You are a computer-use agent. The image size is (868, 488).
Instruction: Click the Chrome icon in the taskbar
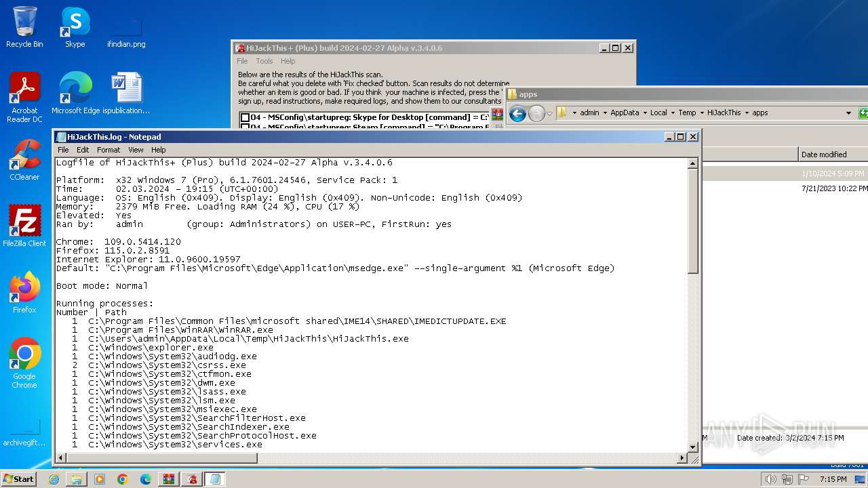pos(123,479)
